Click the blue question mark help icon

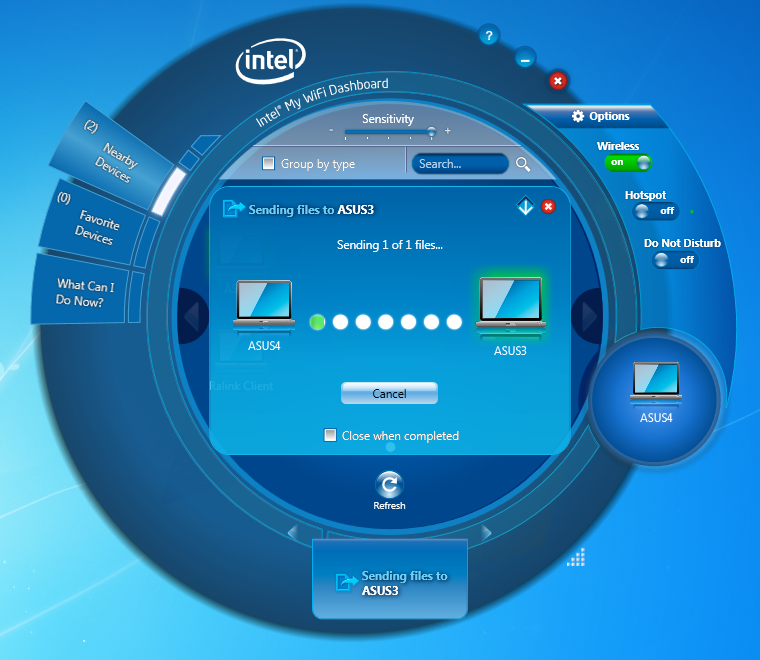click(488, 36)
